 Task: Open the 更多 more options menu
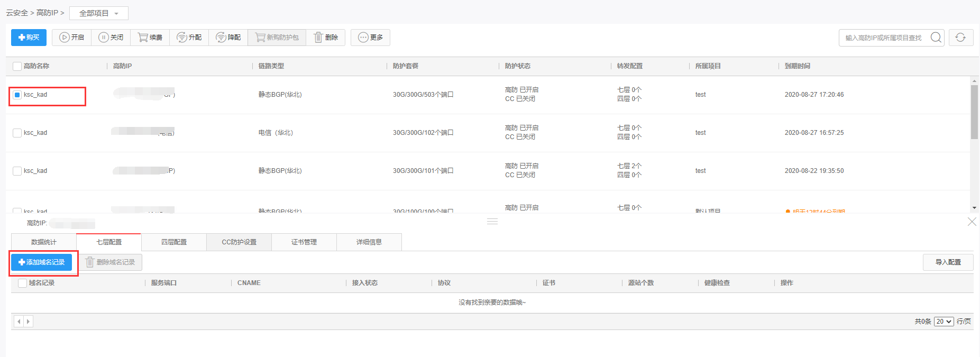point(370,38)
